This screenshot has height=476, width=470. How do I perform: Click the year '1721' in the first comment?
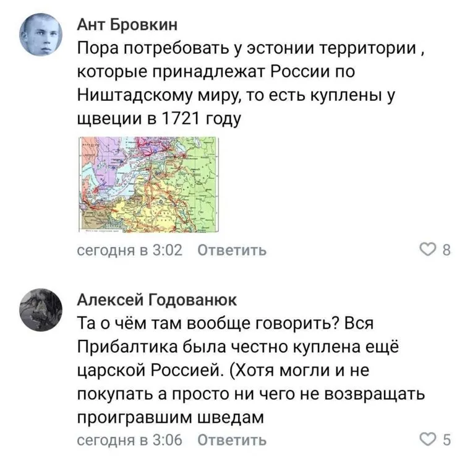pos(178,118)
